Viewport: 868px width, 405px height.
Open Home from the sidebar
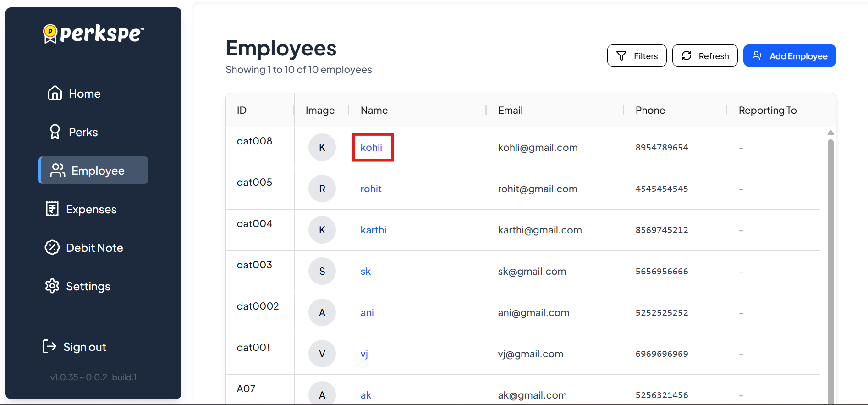pyautogui.click(x=74, y=94)
